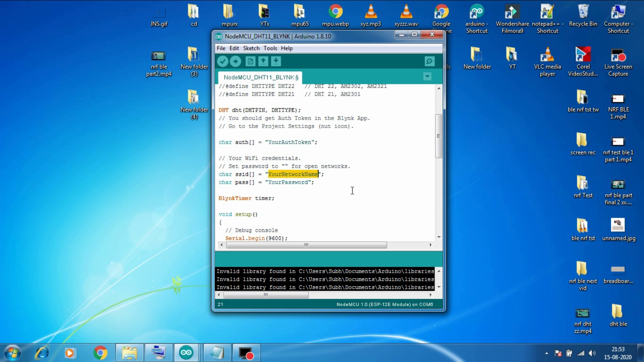This screenshot has height=362, width=644.
Task: Select the NodeMCU_DHT11_BLYNK tab
Action: [261, 77]
